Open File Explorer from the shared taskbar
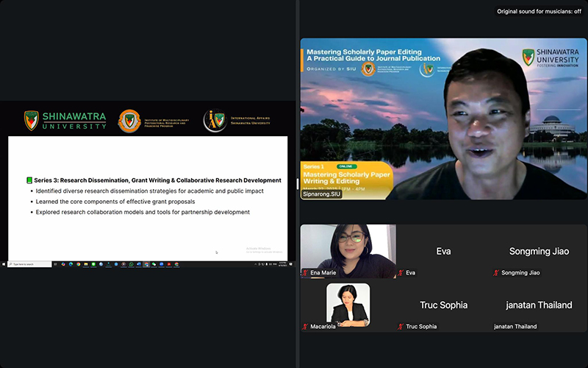This screenshot has width=588, height=368. [x=86, y=264]
